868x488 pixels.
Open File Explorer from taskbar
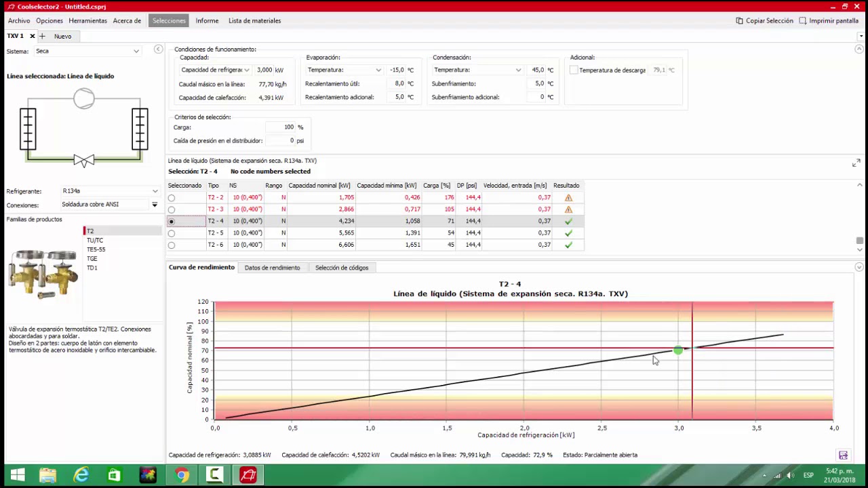coord(47,475)
